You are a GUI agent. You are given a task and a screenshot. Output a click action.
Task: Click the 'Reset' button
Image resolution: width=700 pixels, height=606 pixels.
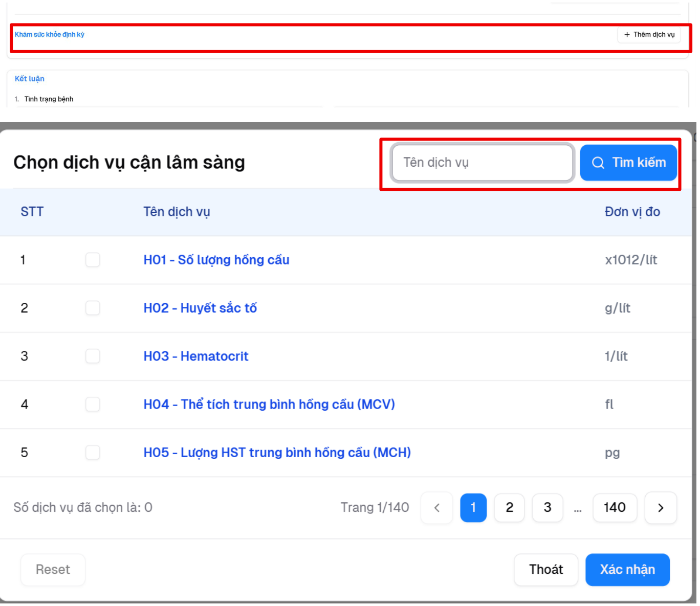[53, 570]
